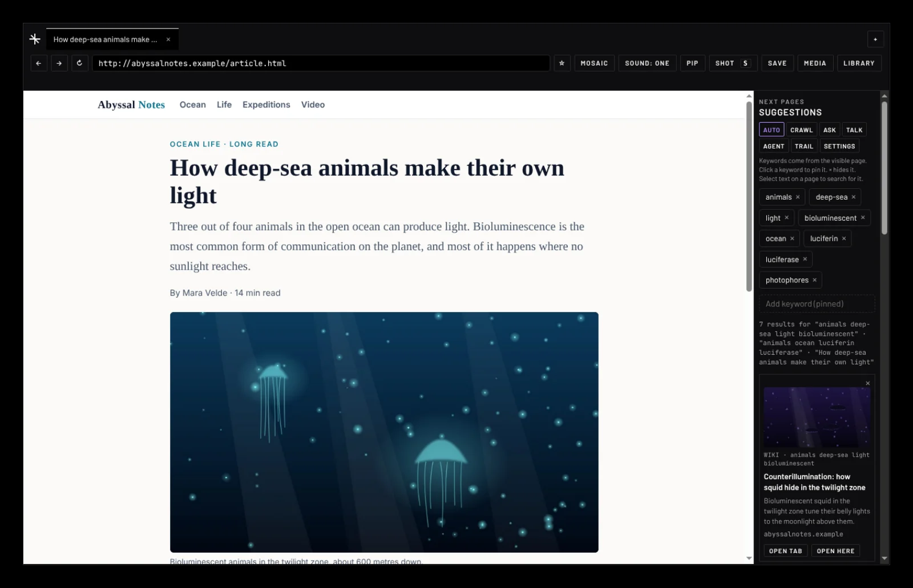Open the Video nav link
The image size is (913, 588).
(x=313, y=105)
